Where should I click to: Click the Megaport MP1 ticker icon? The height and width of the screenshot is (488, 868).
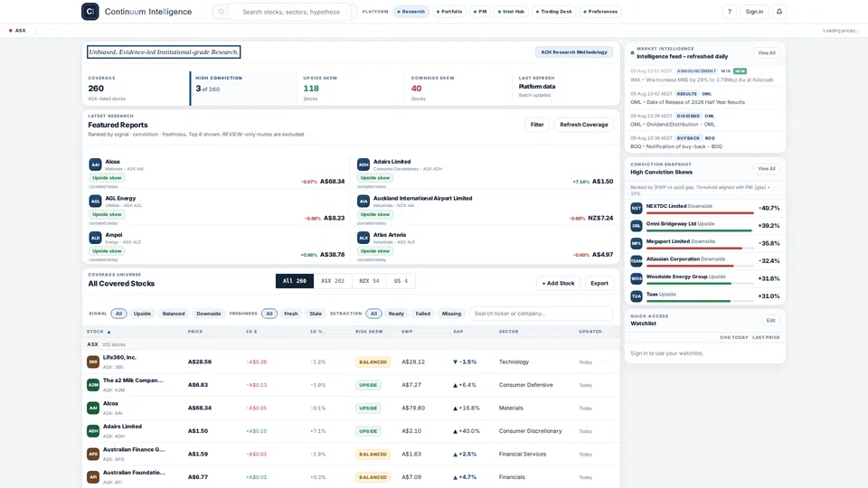[x=637, y=243]
